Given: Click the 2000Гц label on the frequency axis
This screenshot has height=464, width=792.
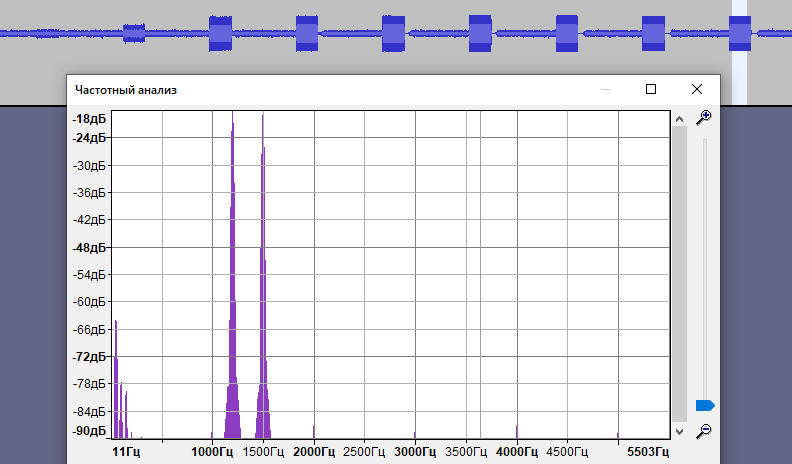Looking at the screenshot, I should (314, 452).
